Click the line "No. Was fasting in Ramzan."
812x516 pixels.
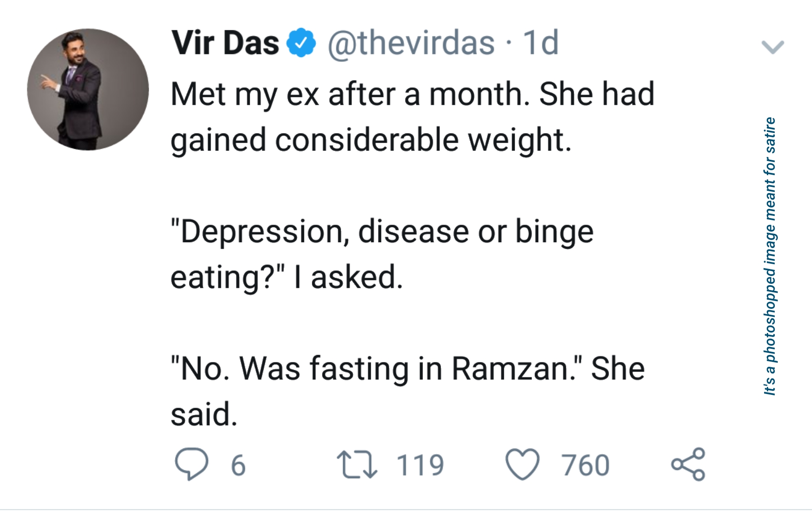click(376, 369)
